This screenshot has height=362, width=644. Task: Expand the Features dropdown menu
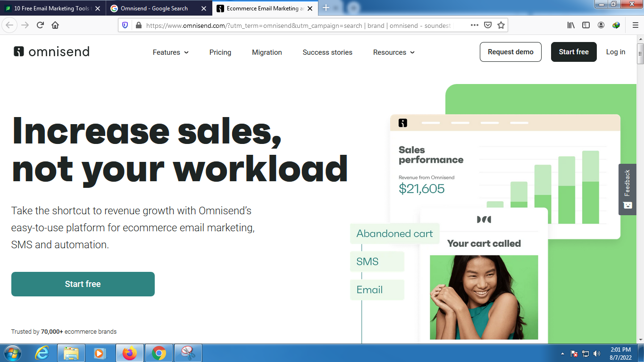(171, 52)
